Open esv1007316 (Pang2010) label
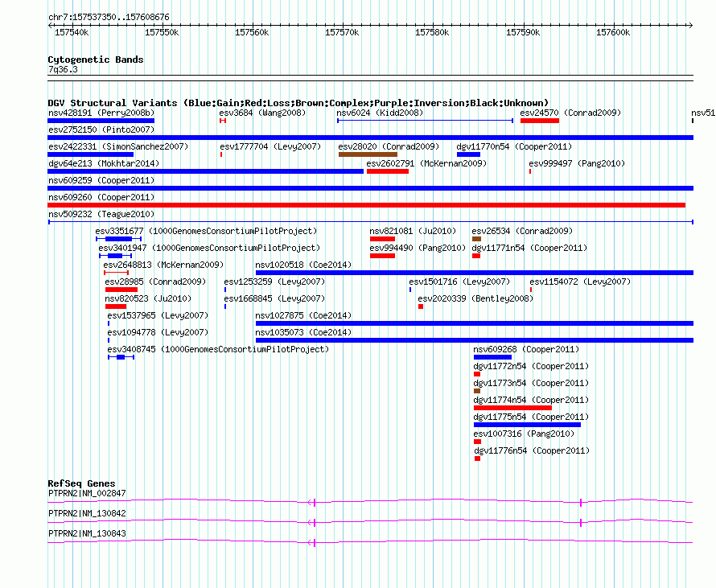Screen dimensions: 716x588 [524, 434]
